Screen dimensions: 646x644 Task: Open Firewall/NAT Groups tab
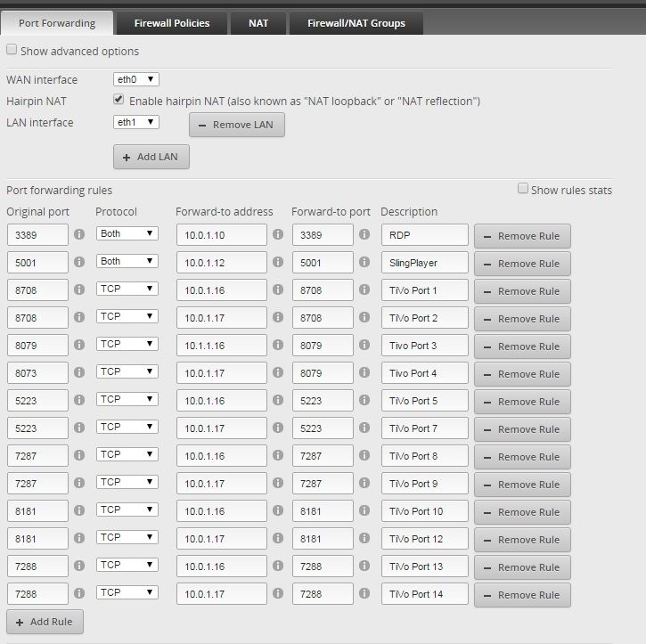pos(356,23)
